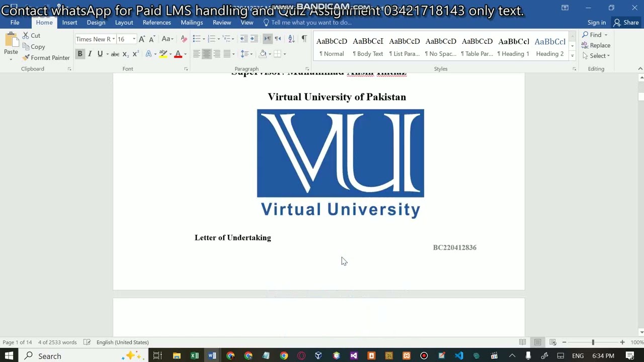This screenshot has height=362, width=644.
Task: Toggle Bold formatting
Action: tap(79, 54)
